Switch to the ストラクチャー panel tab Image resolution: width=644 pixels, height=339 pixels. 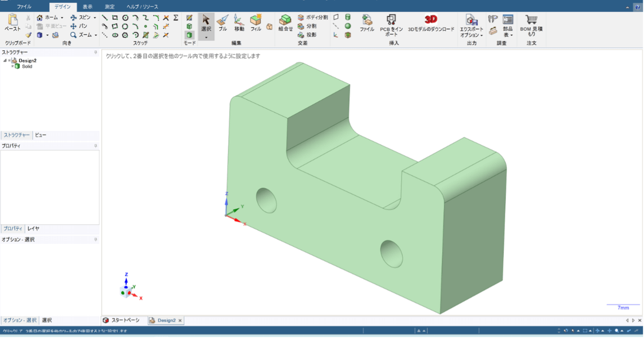[17, 135]
